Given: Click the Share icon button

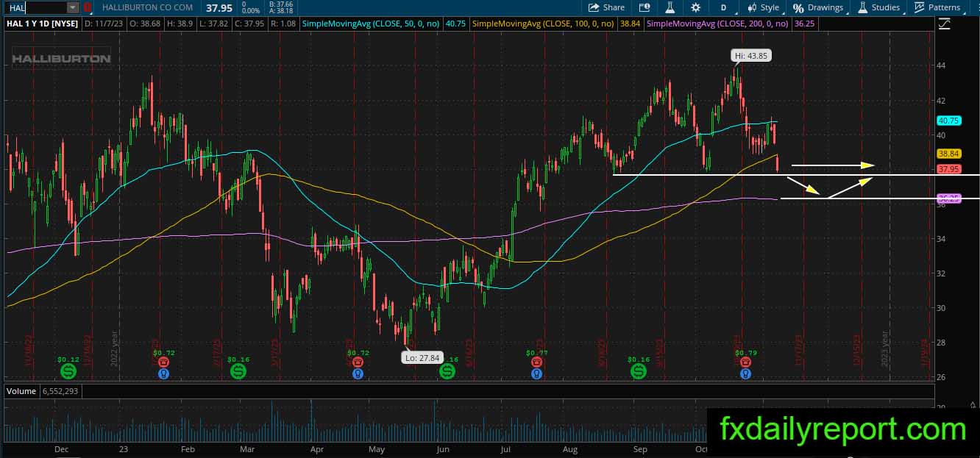Looking at the screenshot, I should [x=607, y=7].
